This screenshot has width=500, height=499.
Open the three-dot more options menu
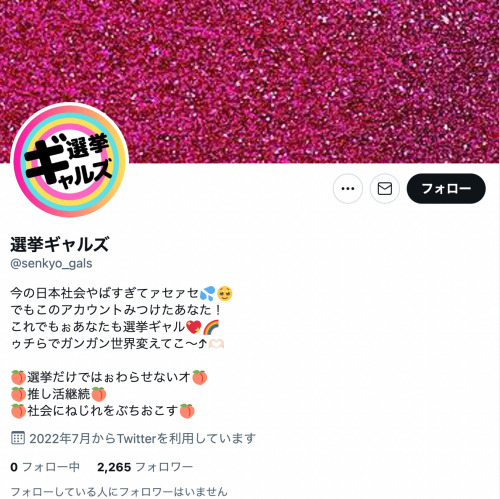(x=348, y=189)
